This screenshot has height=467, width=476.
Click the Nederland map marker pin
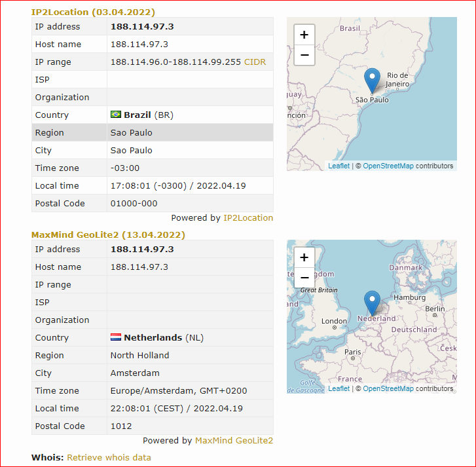(x=372, y=303)
